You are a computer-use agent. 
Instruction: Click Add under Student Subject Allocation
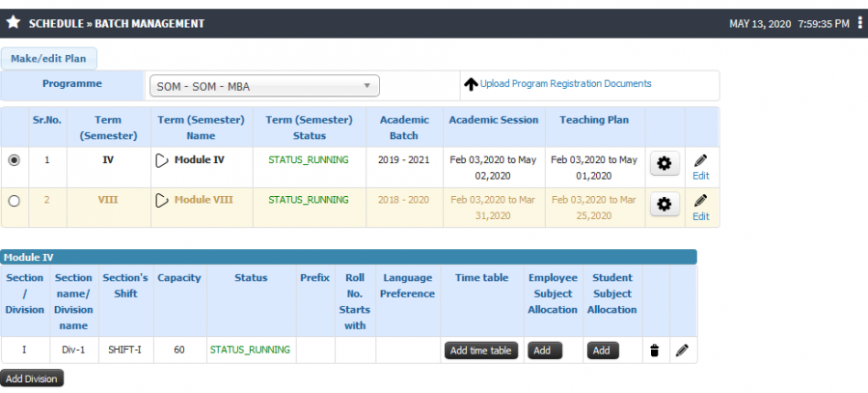(x=604, y=351)
